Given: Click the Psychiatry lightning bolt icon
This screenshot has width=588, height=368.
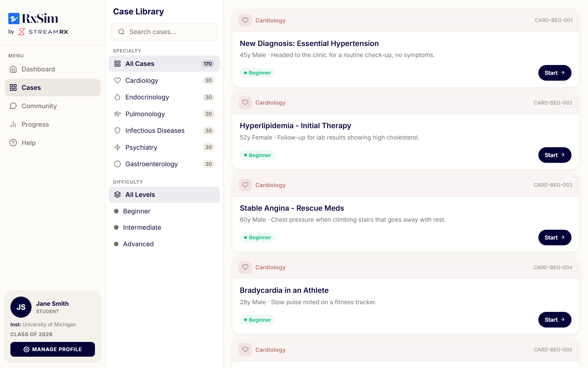Looking at the screenshot, I should 118,148.
